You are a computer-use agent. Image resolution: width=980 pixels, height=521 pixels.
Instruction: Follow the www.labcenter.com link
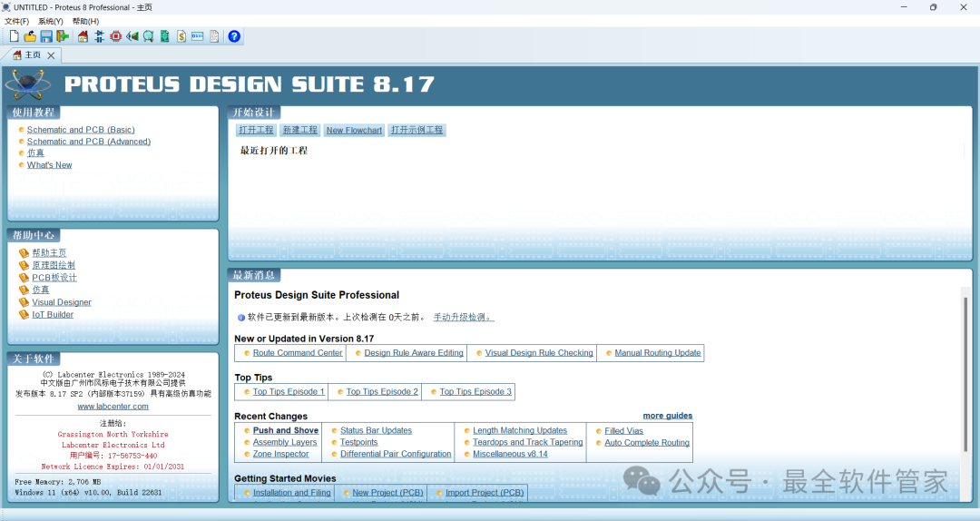[x=113, y=407]
